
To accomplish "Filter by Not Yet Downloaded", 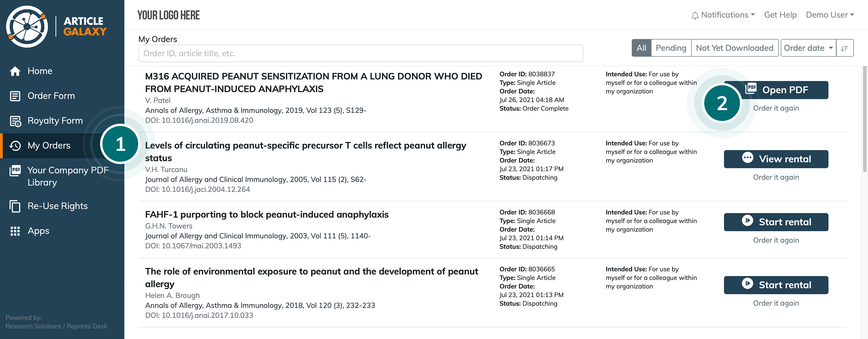I will click(x=735, y=48).
